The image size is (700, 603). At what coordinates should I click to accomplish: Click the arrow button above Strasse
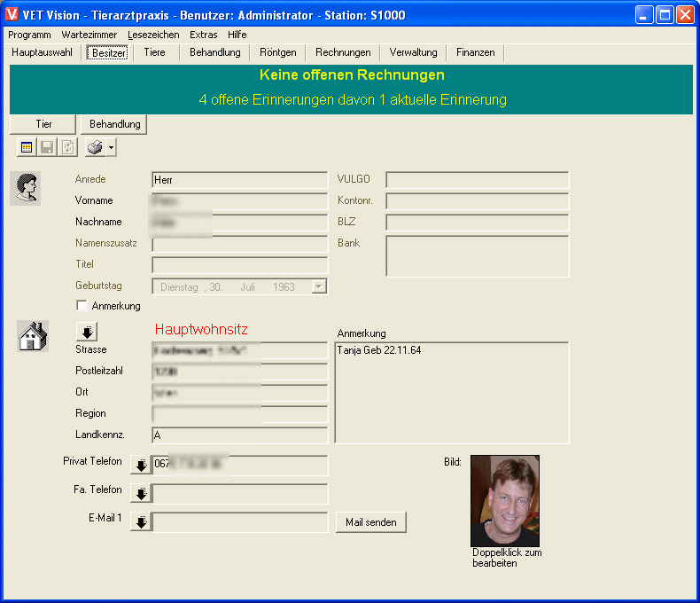click(87, 332)
